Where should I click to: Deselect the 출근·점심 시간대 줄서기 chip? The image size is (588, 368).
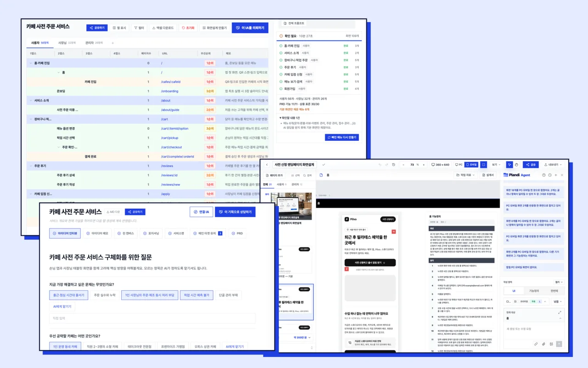(x=69, y=295)
